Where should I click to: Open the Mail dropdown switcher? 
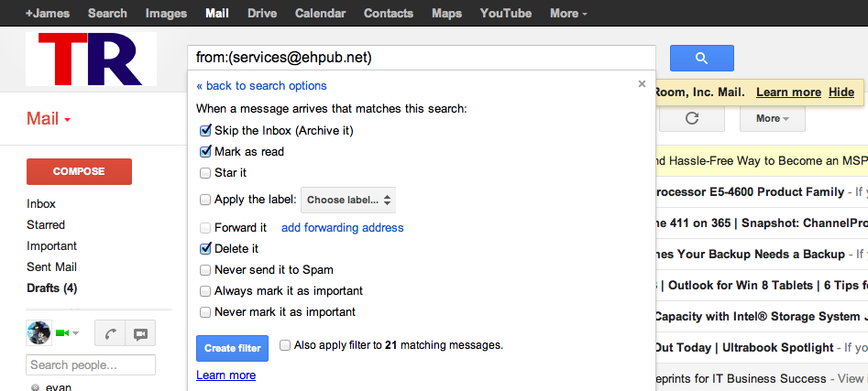pyautogui.click(x=49, y=118)
